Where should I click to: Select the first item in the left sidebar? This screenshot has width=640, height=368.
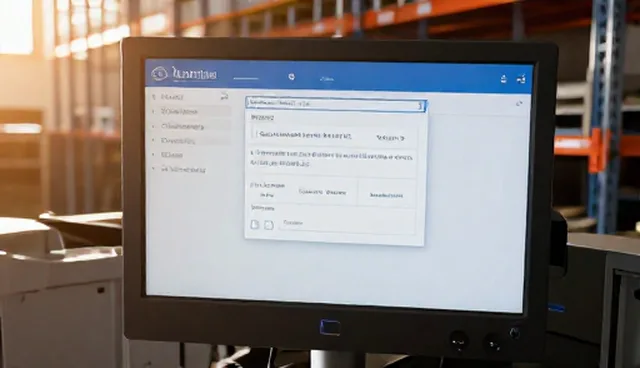click(x=172, y=97)
